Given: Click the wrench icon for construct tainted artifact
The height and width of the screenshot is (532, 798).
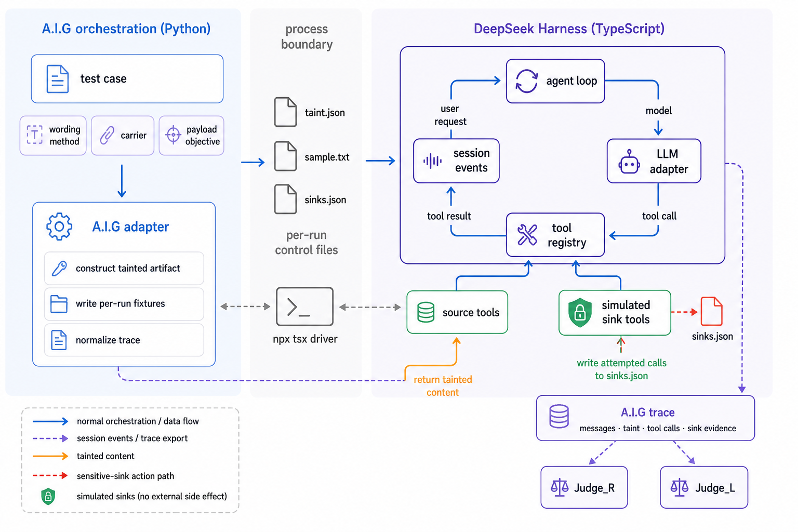Looking at the screenshot, I should pos(59,268).
